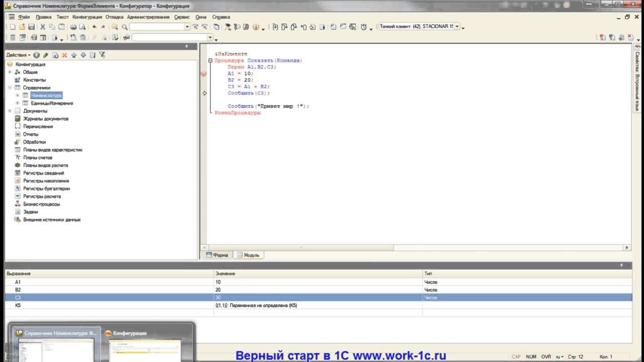
Task: Expand the Общие tree node
Action: [10, 72]
